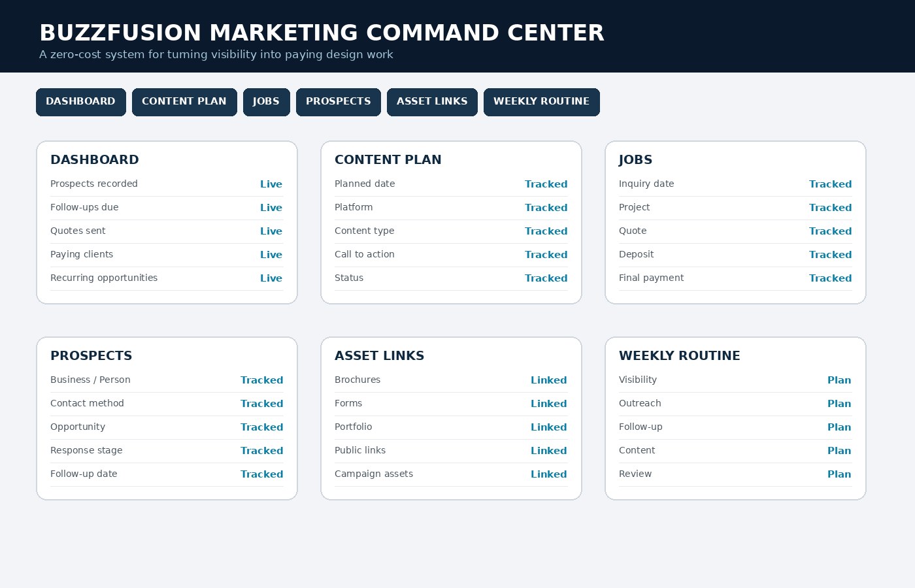The width and height of the screenshot is (915, 588).
Task: Select the 'Public links' label
Action: point(360,450)
